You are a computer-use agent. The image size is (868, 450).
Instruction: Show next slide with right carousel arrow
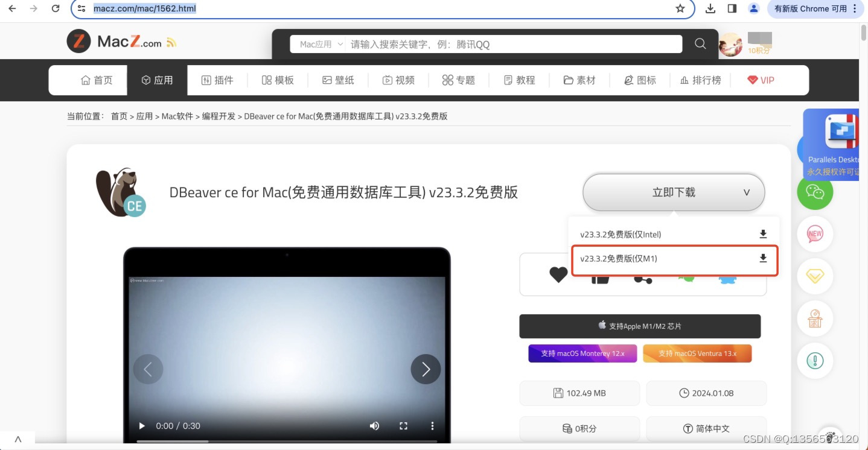[426, 369]
